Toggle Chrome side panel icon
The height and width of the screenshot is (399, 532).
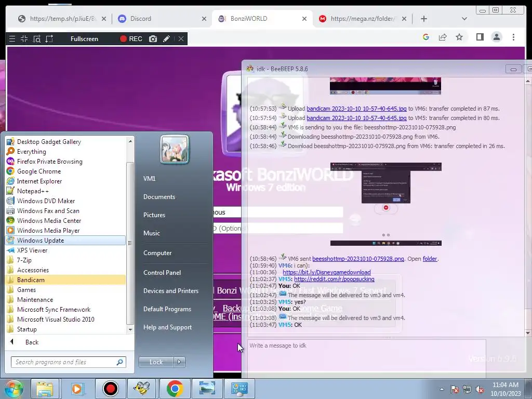pos(480,37)
